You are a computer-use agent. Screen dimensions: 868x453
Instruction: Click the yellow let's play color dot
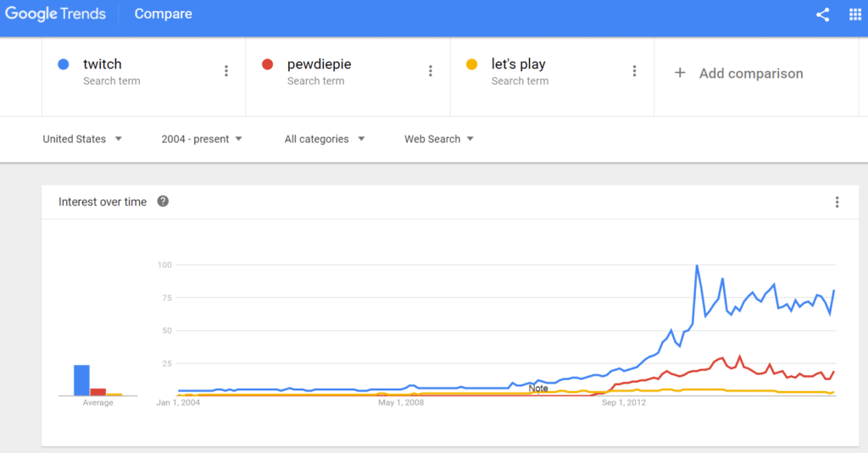[x=472, y=64]
